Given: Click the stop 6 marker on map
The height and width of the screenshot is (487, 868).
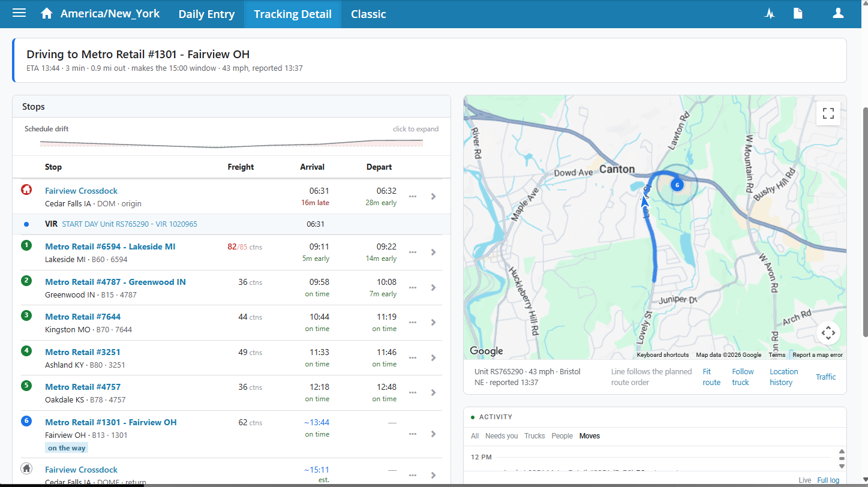Looking at the screenshot, I should (677, 185).
